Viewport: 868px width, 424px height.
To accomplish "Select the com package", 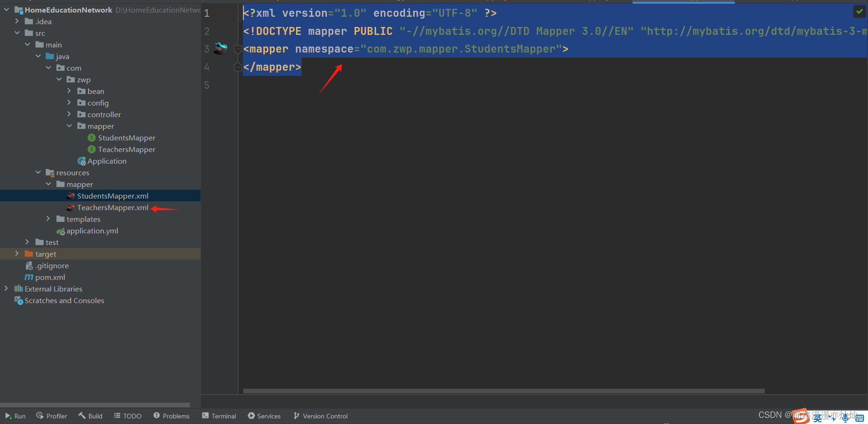I will [x=74, y=68].
